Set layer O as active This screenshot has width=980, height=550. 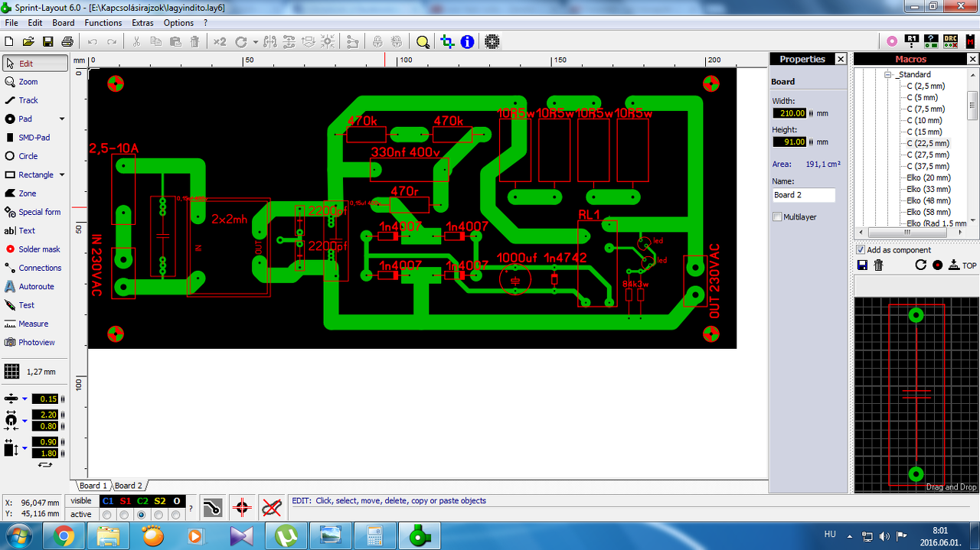click(x=177, y=516)
